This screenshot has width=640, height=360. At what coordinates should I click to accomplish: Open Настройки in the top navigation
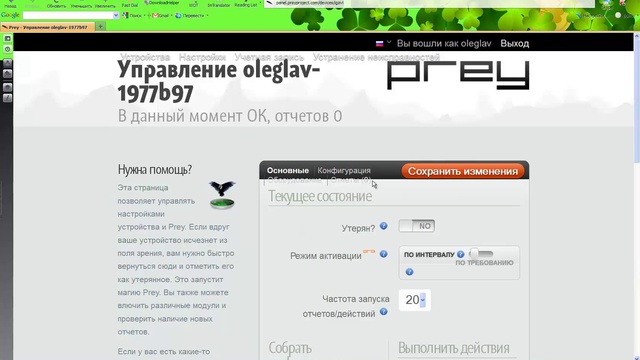[x=202, y=57]
